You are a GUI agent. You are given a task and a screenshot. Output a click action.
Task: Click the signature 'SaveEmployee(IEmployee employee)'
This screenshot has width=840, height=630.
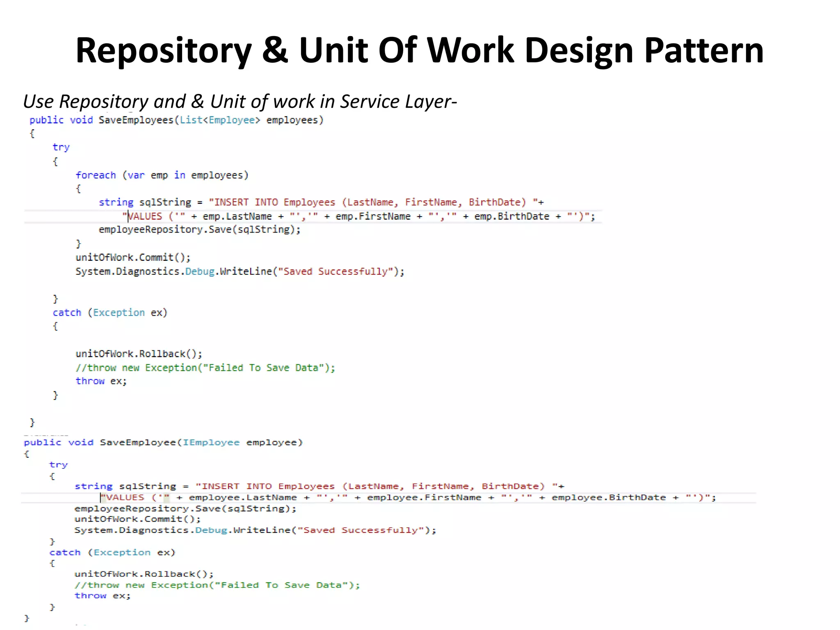coord(201,443)
